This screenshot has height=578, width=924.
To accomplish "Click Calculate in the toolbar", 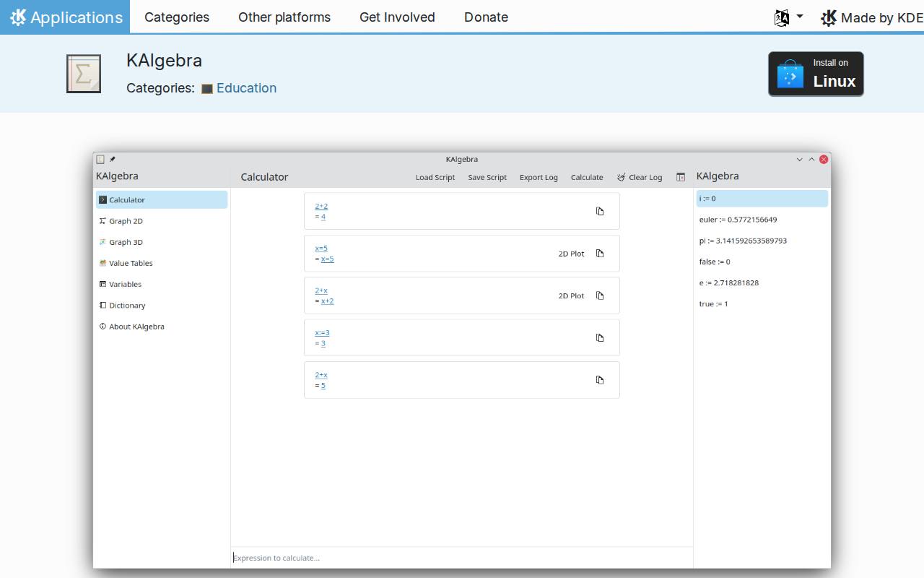I will coord(587,177).
